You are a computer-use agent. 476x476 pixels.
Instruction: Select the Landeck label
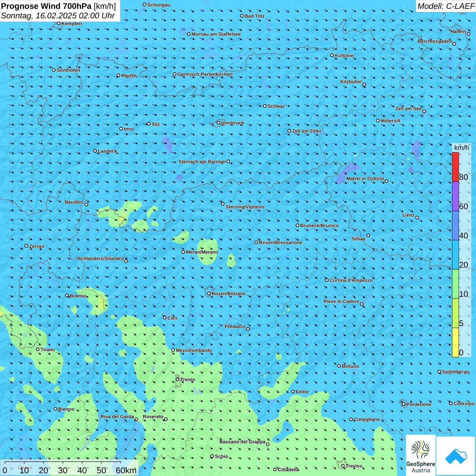pos(107,151)
